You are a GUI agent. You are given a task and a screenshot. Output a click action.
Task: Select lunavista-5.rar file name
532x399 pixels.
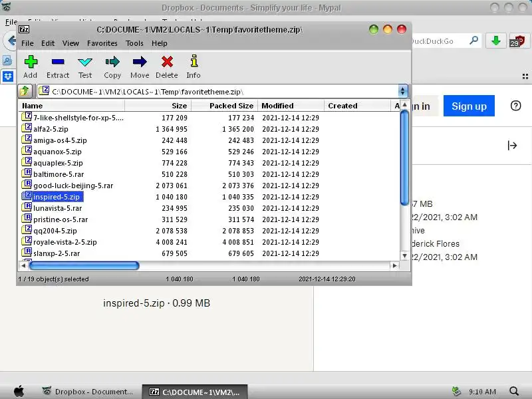58,208
